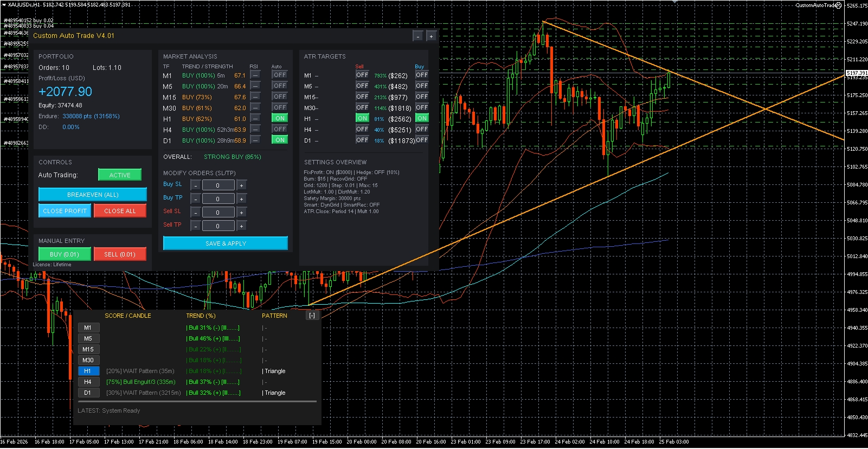Screen dimensions: 868x449
Task: Collapse the Custom Auto Trade panel with minus
Action: (417, 36)
